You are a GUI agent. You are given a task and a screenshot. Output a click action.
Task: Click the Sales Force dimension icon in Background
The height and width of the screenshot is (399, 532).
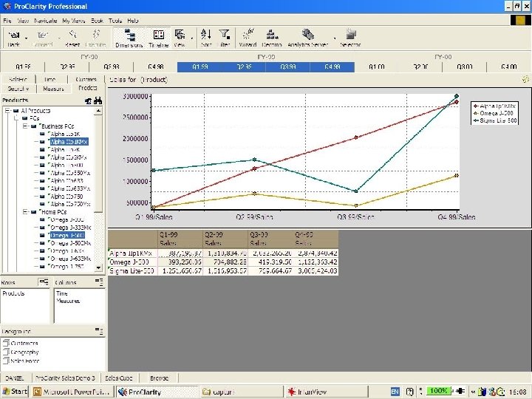6,361
